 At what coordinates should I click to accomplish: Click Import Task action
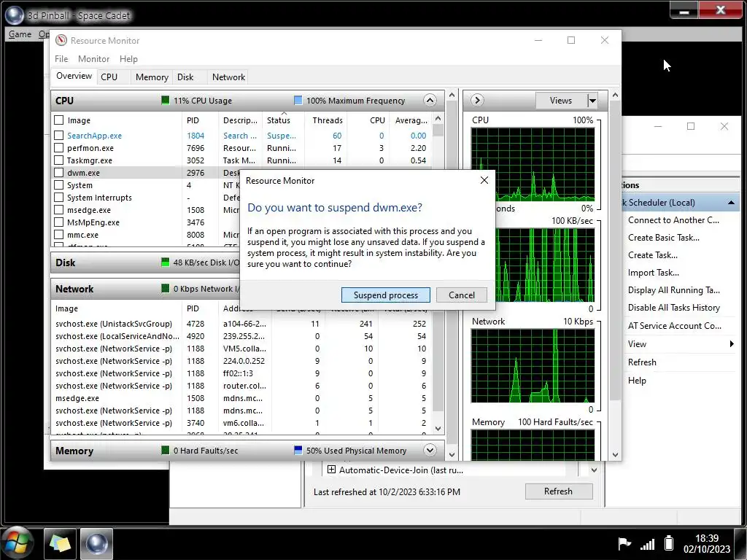(653, 273)
